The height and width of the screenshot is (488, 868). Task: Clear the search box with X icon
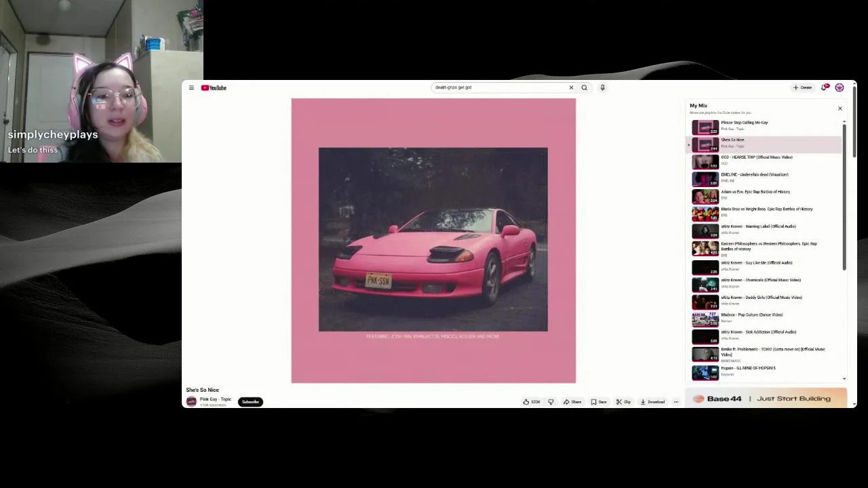point(571,87)
